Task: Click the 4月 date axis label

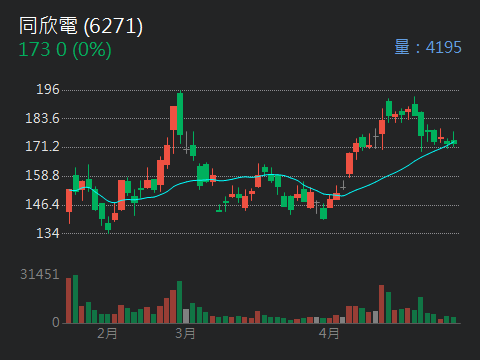Action: click(329, 333)
